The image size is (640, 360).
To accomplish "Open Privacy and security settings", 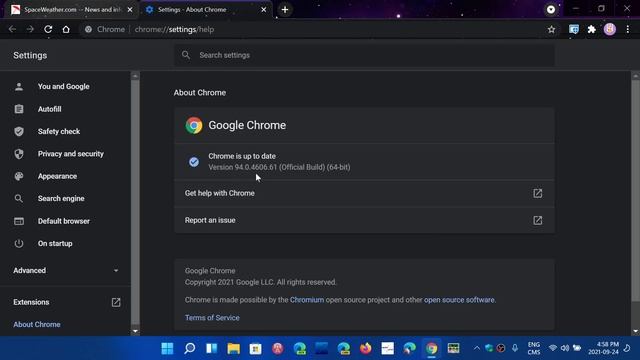I will tap(71, 154).
